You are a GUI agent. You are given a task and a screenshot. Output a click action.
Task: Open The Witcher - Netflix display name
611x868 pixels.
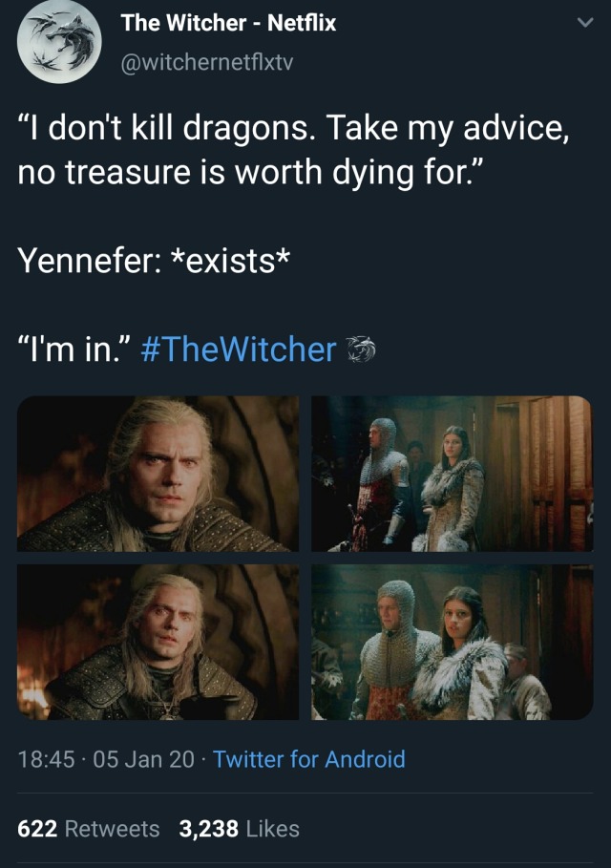pyautogui.click(x=228, y=23)
